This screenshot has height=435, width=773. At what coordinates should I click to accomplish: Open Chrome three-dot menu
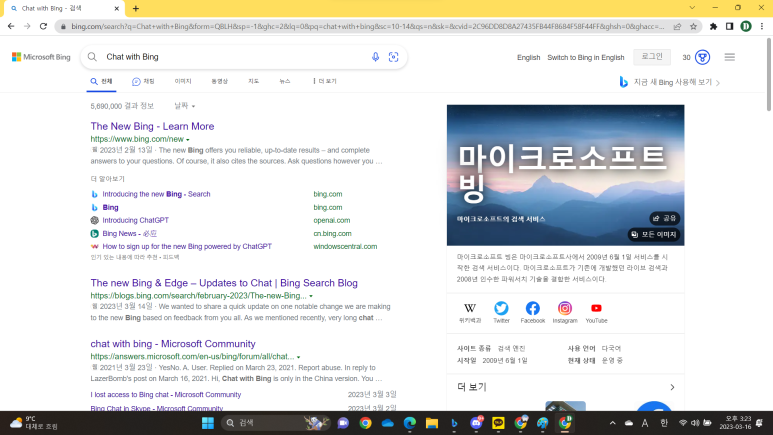point(762,27)
